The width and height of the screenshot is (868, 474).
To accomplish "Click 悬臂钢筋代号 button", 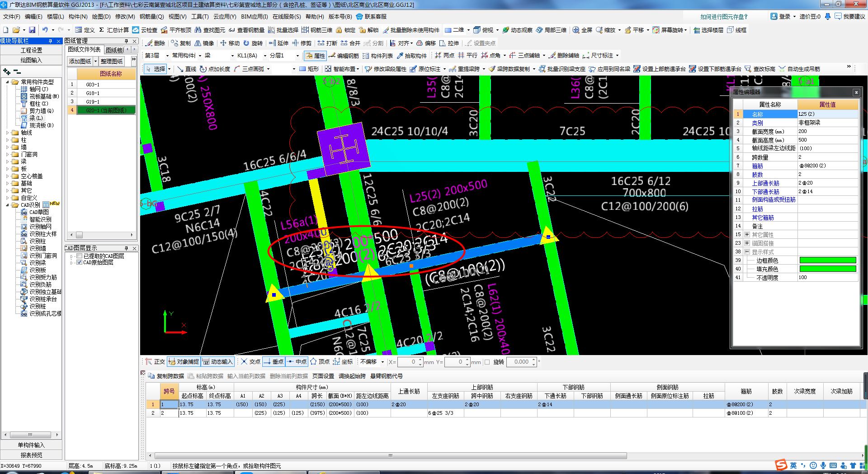I will coord(386,376).
